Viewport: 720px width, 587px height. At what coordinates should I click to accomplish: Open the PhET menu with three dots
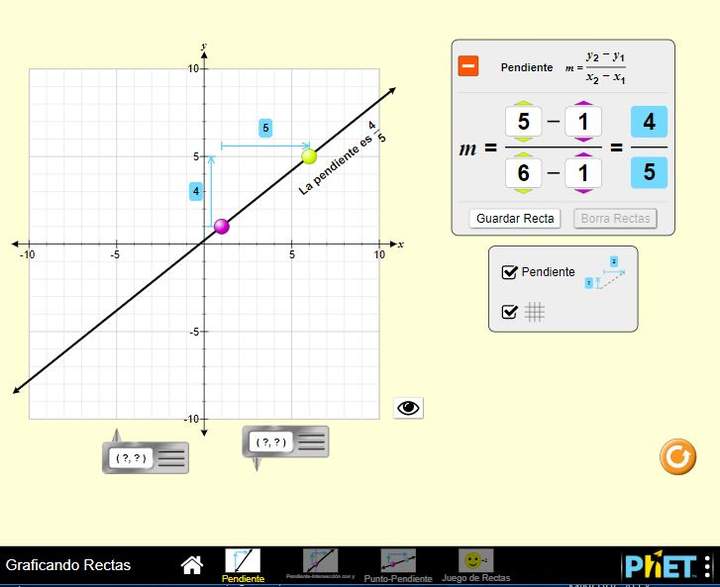click(x=708, y=565)
